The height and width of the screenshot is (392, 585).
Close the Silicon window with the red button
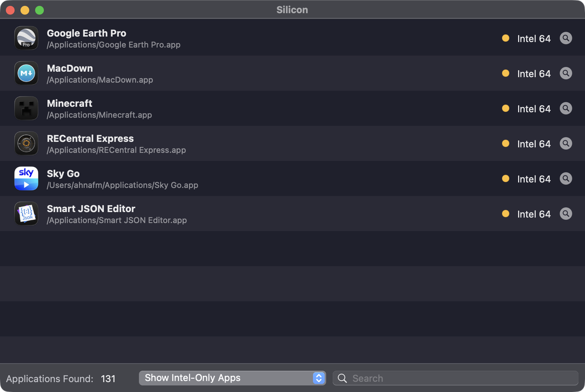pos(10,10)
